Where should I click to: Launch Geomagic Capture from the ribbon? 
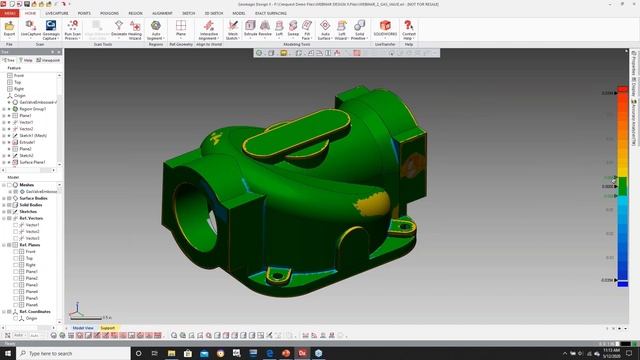[51, 29]
